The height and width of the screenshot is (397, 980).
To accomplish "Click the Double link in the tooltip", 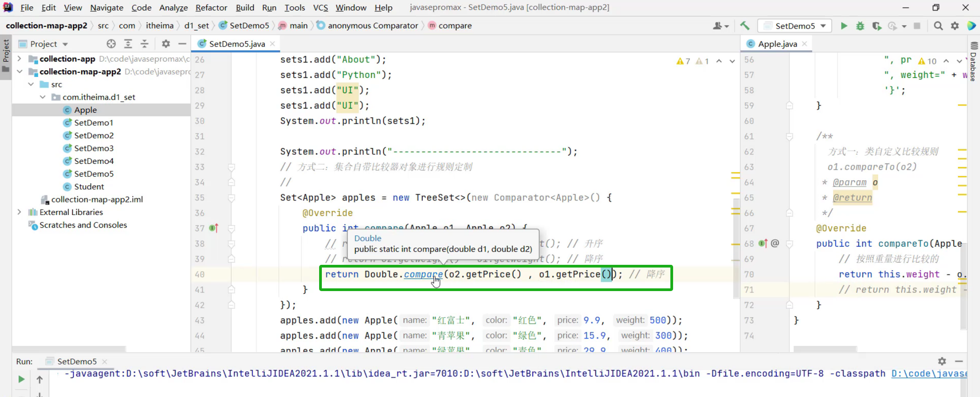I will coord(368,238).
